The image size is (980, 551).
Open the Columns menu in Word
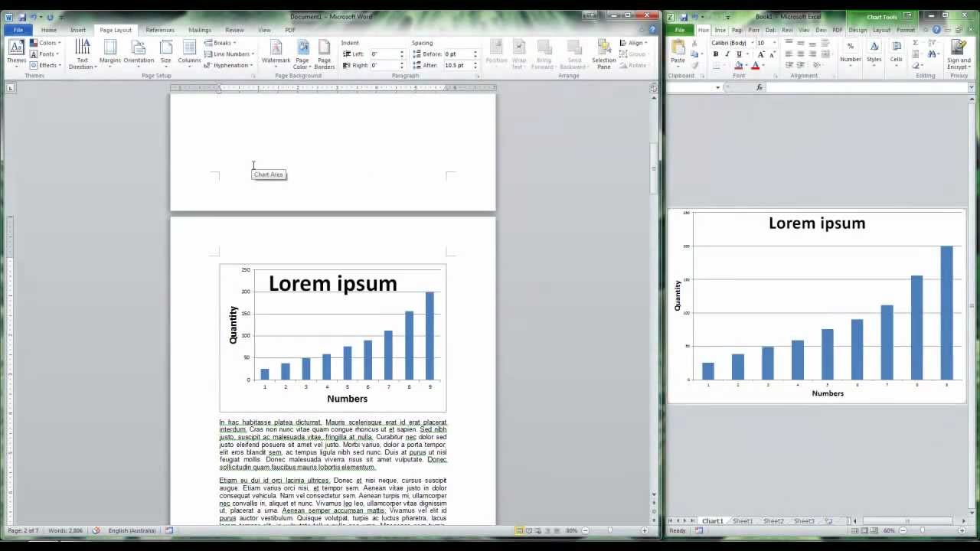click(189, 54)
